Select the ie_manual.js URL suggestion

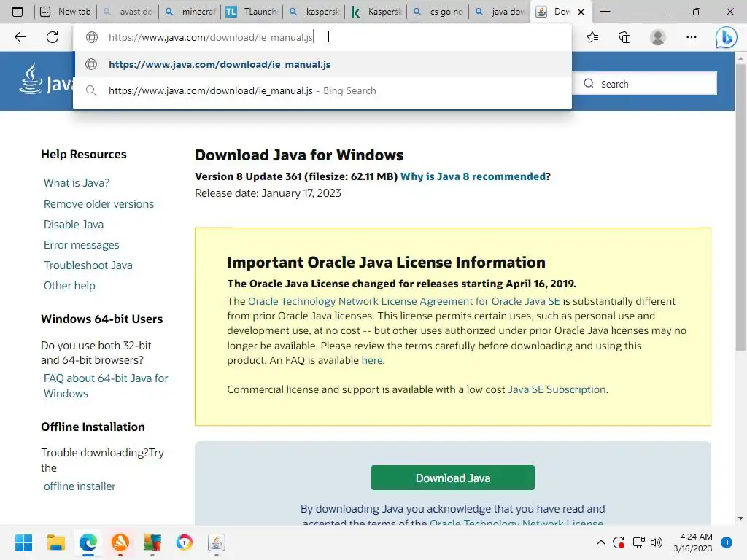[322, 64]
